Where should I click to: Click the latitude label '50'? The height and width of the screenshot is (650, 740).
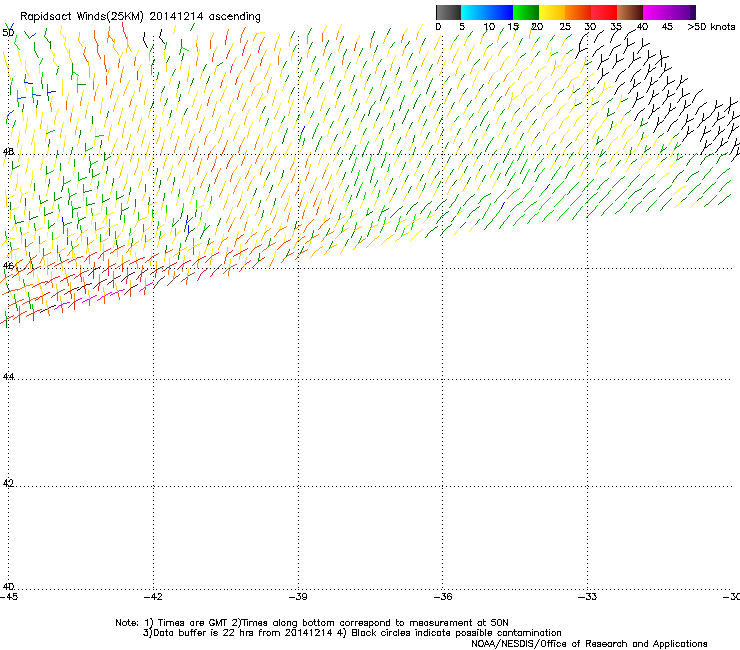point(8,33)
